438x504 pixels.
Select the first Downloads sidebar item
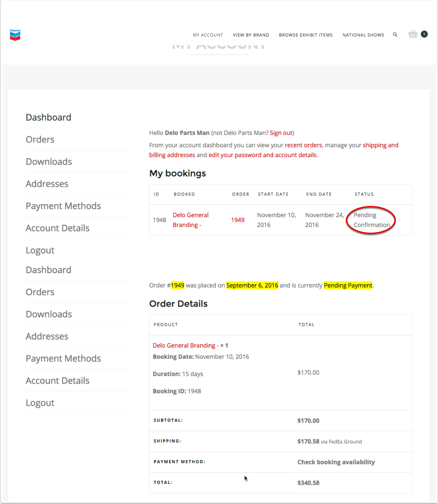(x=49, y=162)
